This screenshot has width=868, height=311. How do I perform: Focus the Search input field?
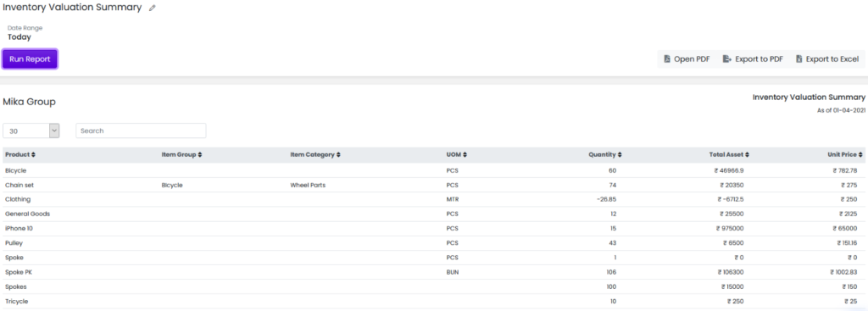click(x=142, y=131)
